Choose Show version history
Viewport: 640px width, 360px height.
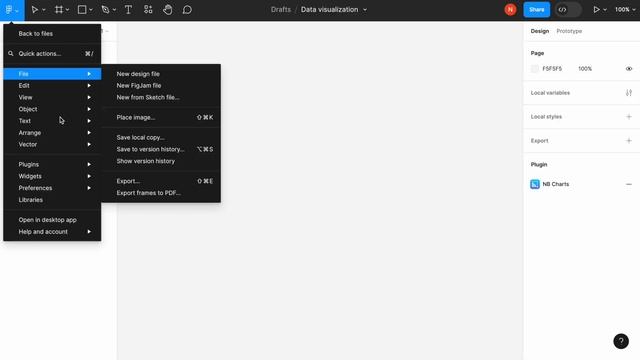click(x=161, y=161)
